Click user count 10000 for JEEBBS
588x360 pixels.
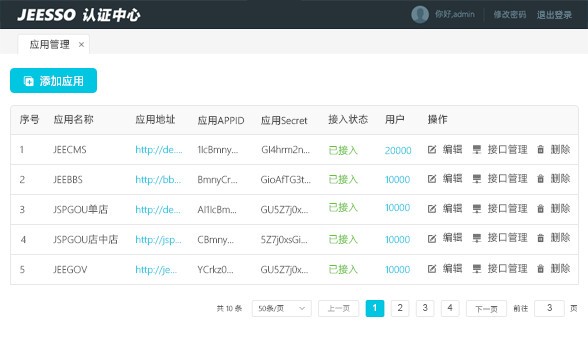398,180
